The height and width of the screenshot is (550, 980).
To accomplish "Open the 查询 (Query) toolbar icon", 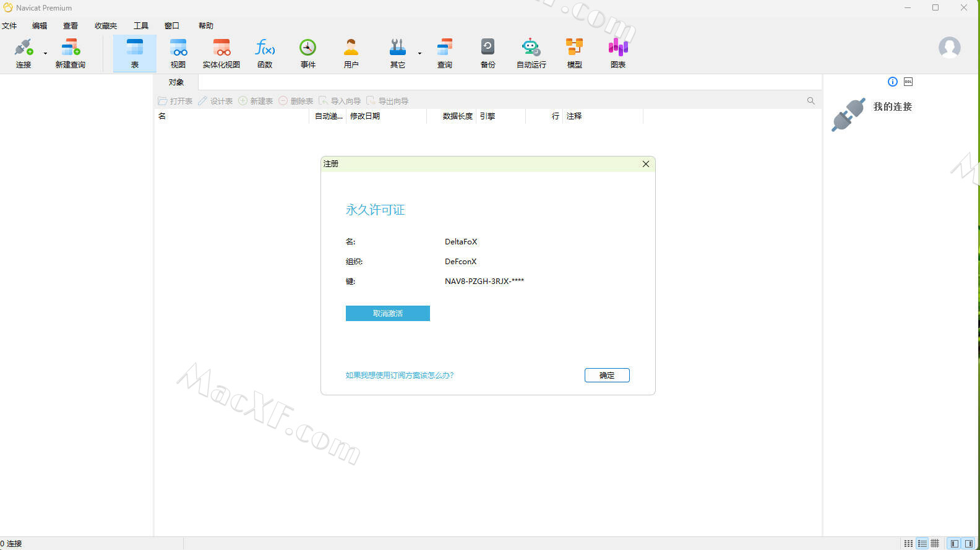I will [445, 53].
